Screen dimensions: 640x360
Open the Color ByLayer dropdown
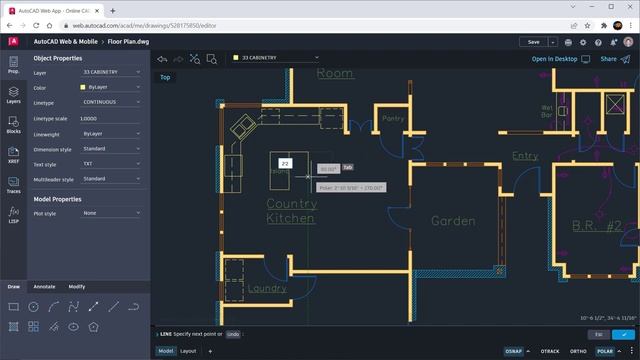coord(111,87)
